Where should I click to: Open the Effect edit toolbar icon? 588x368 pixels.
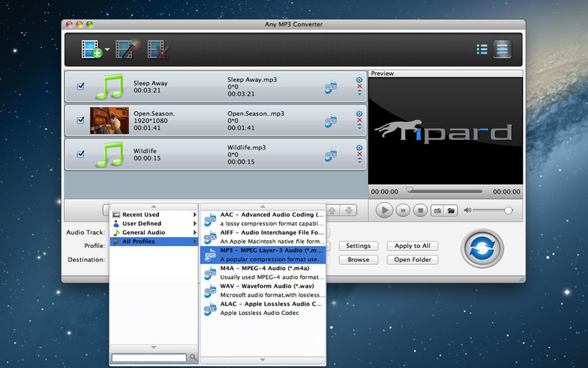[126, 49]
